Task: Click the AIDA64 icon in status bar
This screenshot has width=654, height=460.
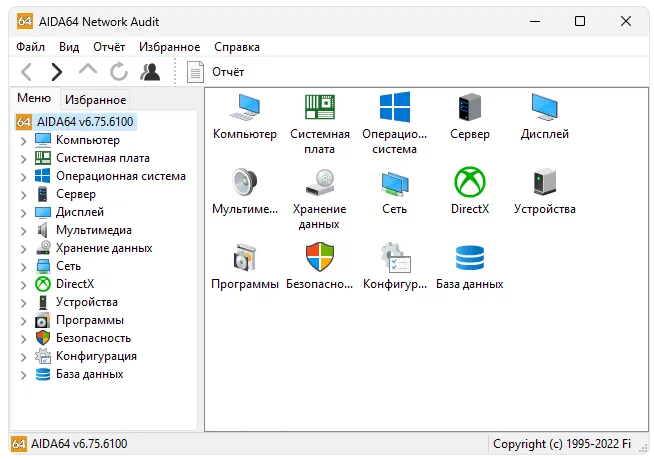Action: [x=19, y=444]
